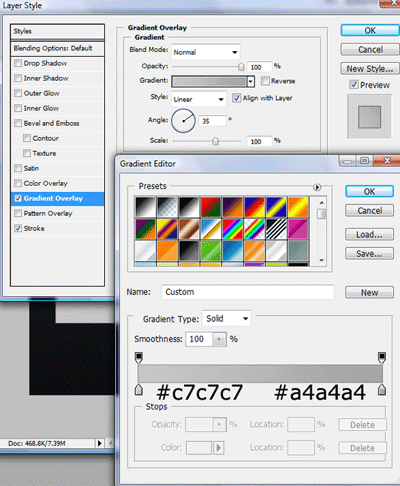400x486 pixels.
Task: Expand the gradient picker dropdown arrow
Action: (251, 81)
